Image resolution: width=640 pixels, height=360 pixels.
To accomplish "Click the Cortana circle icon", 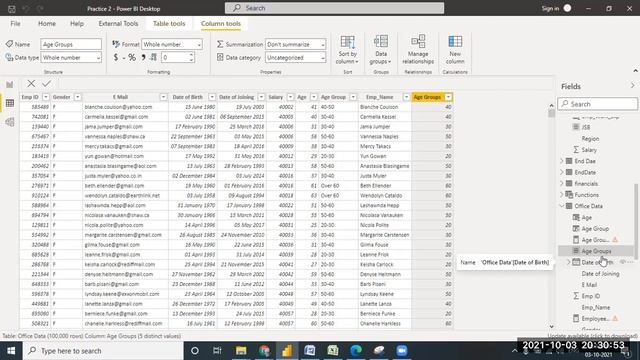I will tap(195, 351).
